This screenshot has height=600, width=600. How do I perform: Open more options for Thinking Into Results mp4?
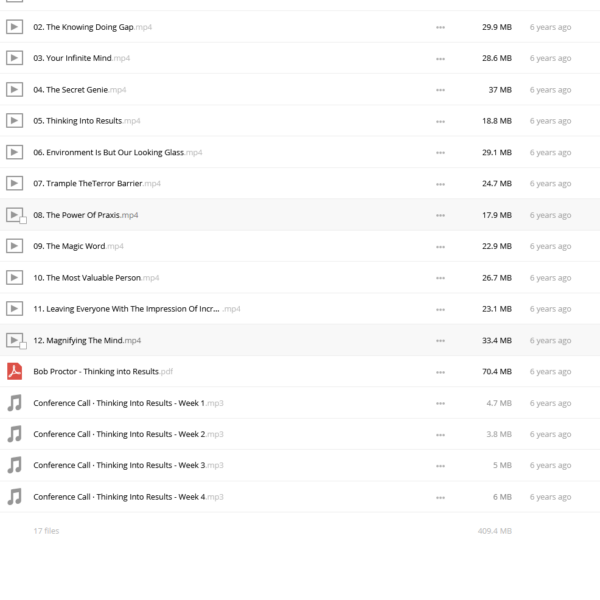[440, 121]
